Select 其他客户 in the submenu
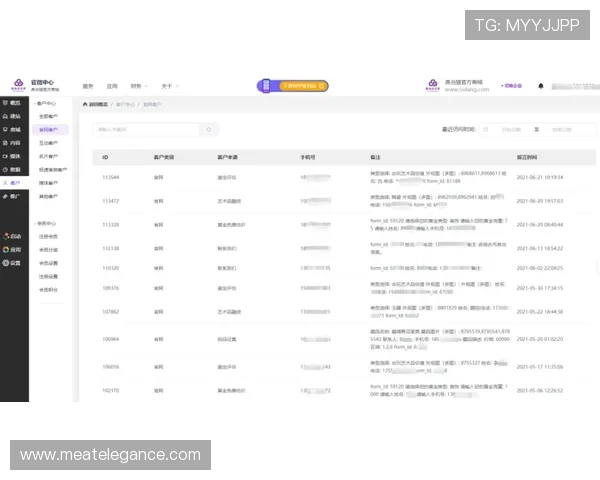Viewport: 600px width, 480px height. 48,196
